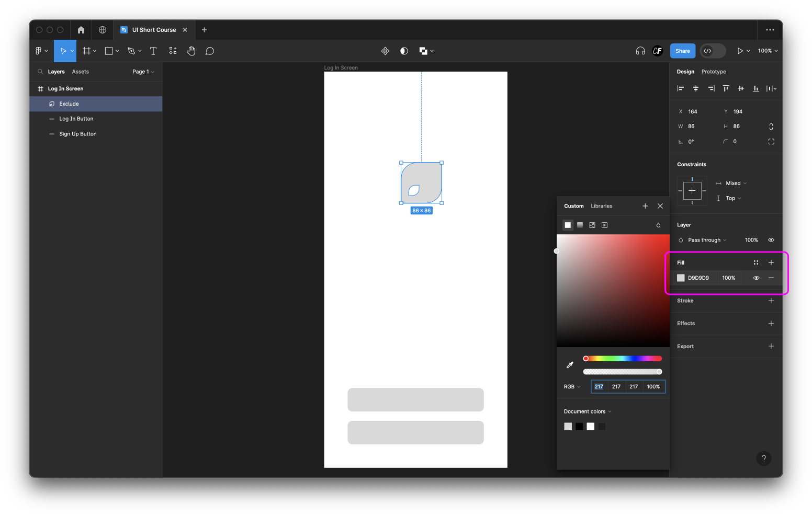The image size is (812, 516).
Task: Click the headphones audio icon
Action: tap(640, 51)
